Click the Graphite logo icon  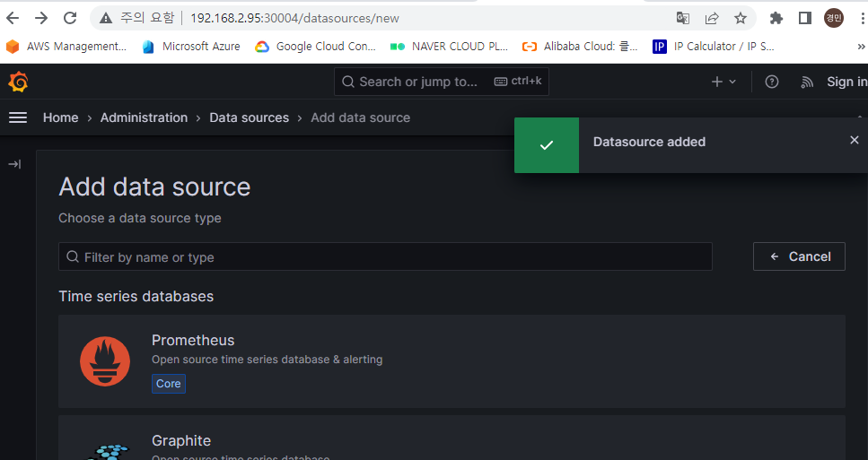[108, 451]
